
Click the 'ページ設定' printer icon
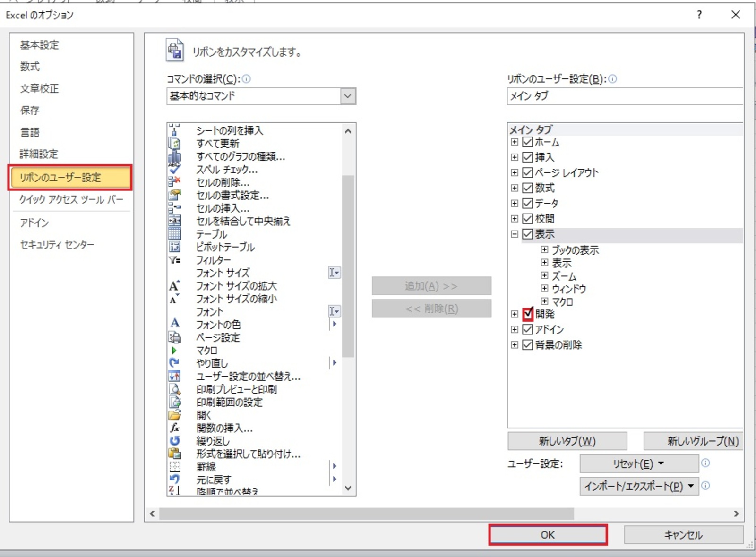tap(175, 337)
